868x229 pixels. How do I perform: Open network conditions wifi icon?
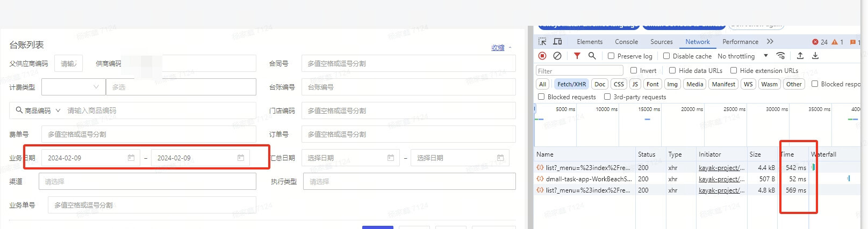click(x=781, y=56)
